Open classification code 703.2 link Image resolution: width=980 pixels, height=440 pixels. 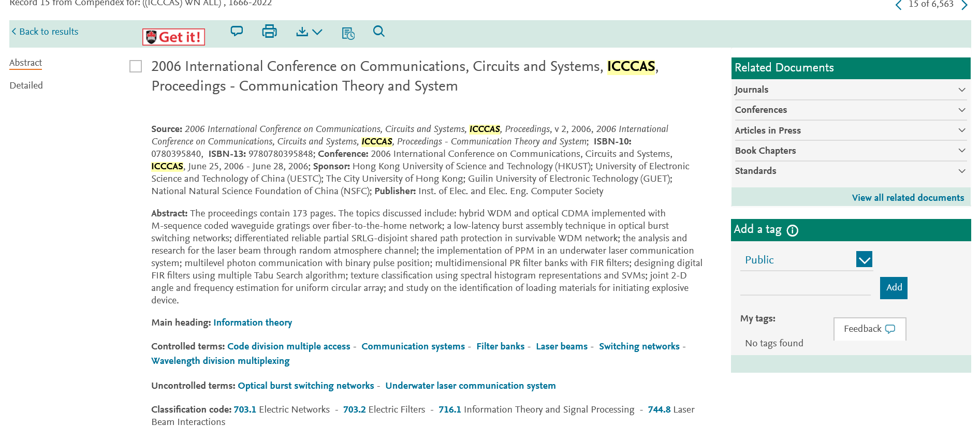[355, 409]
